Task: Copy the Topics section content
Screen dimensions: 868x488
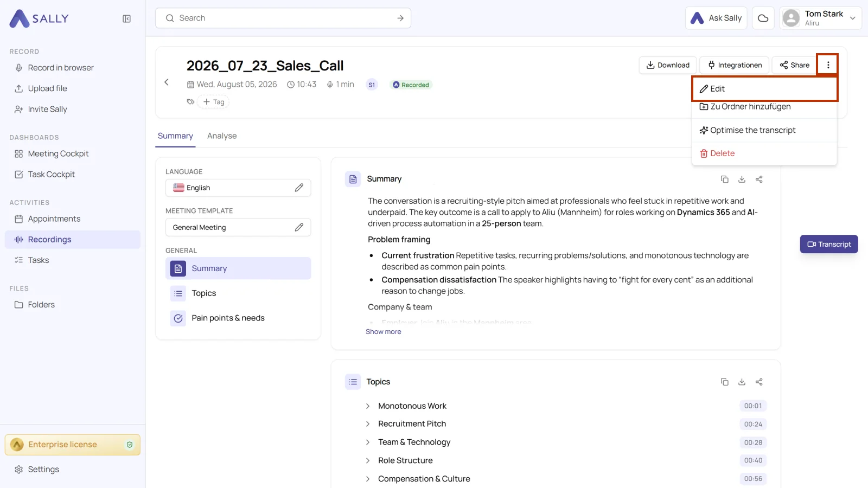Action: pyautogui.click(x=724, y=382)
